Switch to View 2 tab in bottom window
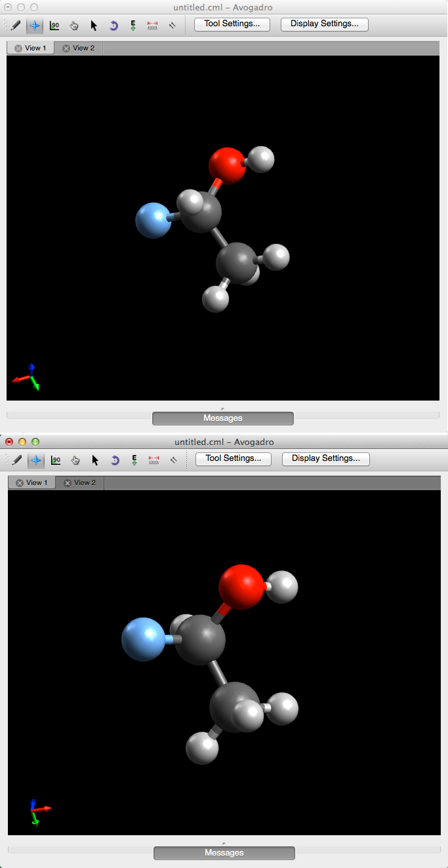The height and width of the screenshot is (868, 448). click(85, 483)
